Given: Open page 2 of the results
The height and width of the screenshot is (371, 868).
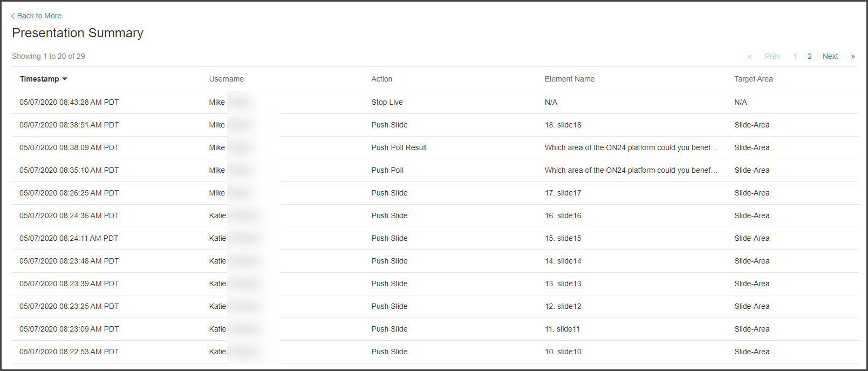Looking at the screenshot, I should tap(809, 56).
